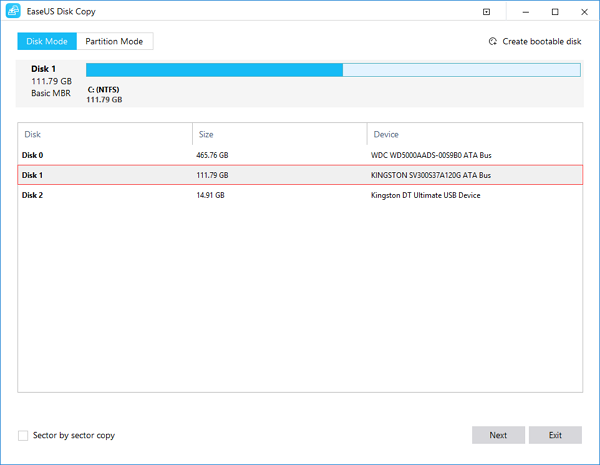The width and height of the screenshot is (600, 465).
Task: Select the Disk 1 row in list
Action: coord(300,175)
